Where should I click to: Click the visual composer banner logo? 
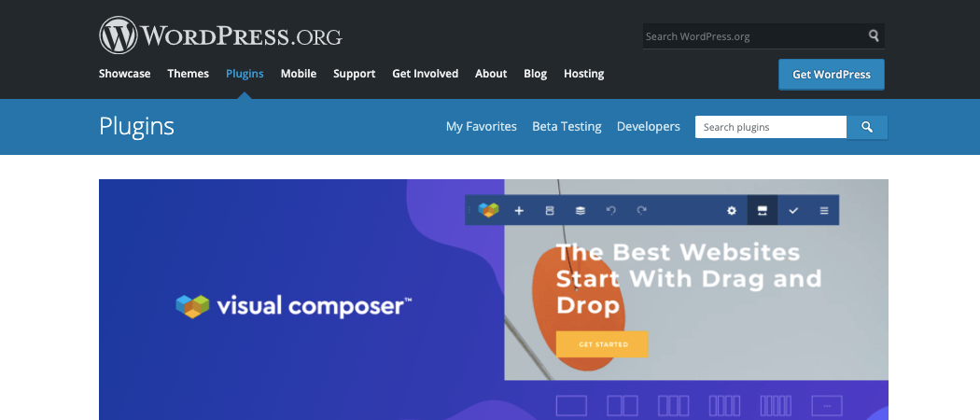point(294,306)
